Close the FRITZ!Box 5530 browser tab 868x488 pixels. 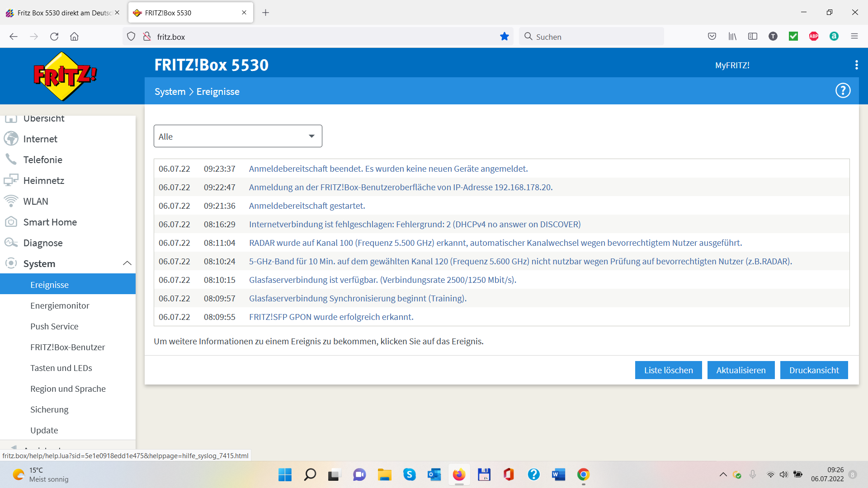[244, 13]
